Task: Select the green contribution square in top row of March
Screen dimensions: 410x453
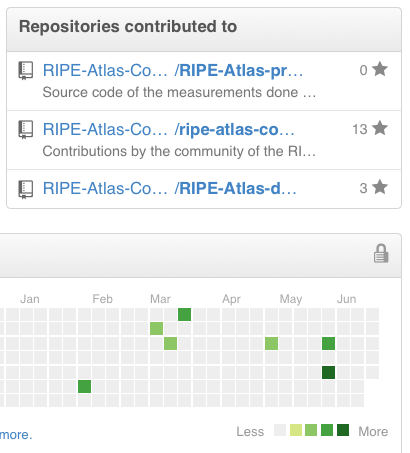Action: pos(184,314)
